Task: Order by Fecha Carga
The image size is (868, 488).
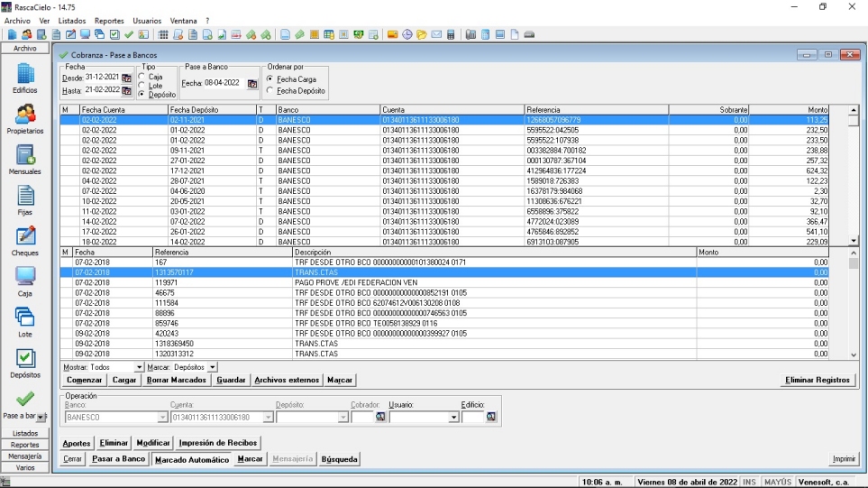Action: pyautogui.click(x=270, y=78)
